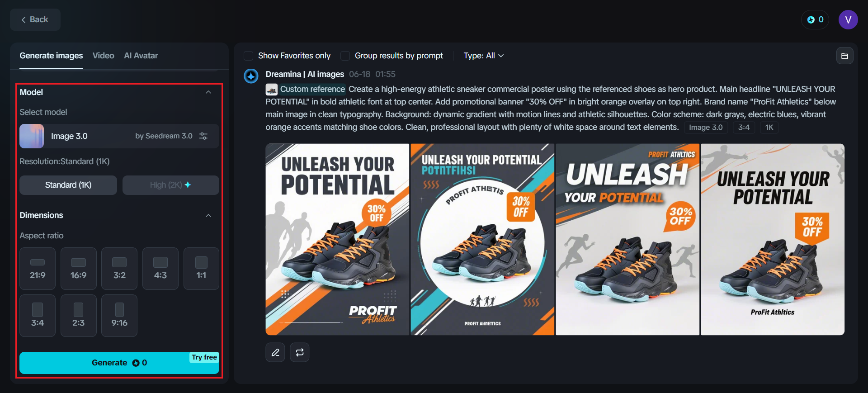Switch to the AI Avatar tab
This screenshot has width=868, height=393.
[x=141, y=56]
